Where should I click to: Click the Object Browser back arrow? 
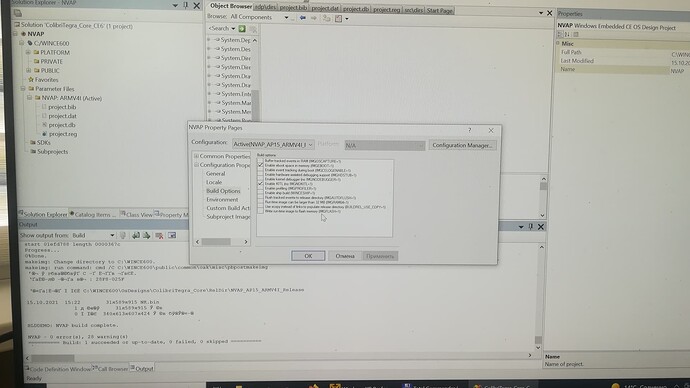coord(303,18)
